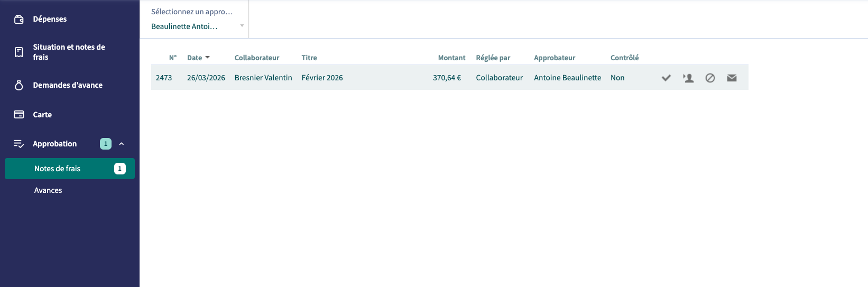
Task: Sort table by Date column arrow
Action: 207,58
